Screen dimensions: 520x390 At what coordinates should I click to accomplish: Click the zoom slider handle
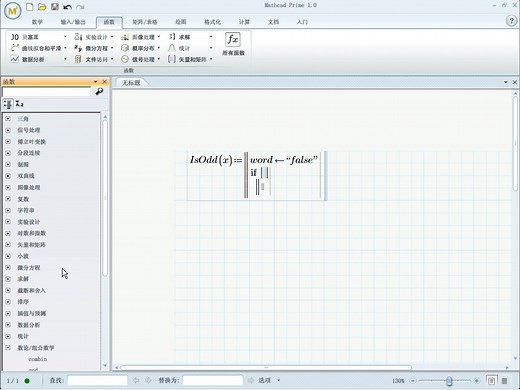coord(449,380)
